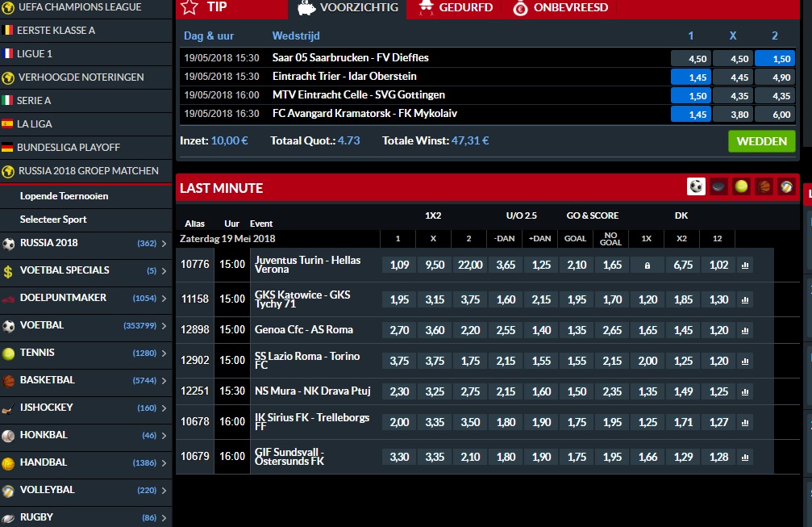Open stats icon for GIF Sundsvall - Ostersunds FK
The height and width of the screenshot is (527, 812).
[x=745, y=457]
